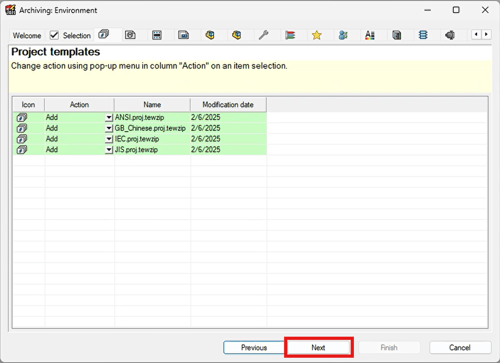500x363 pixels.
Task: Expand Action dropdown for GB_Chinese.proj.tewzip
Action: click(x=109, y=128)
